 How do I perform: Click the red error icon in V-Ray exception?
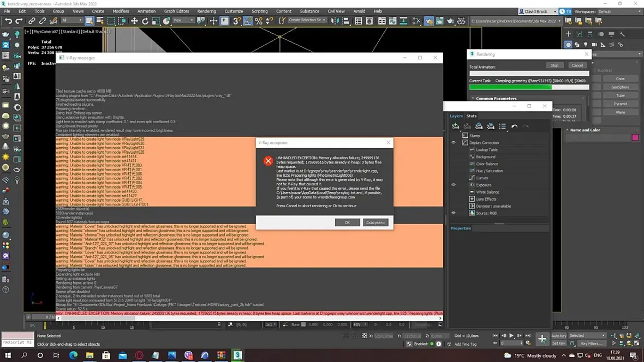pyautogui.click(x=268, y=161)
